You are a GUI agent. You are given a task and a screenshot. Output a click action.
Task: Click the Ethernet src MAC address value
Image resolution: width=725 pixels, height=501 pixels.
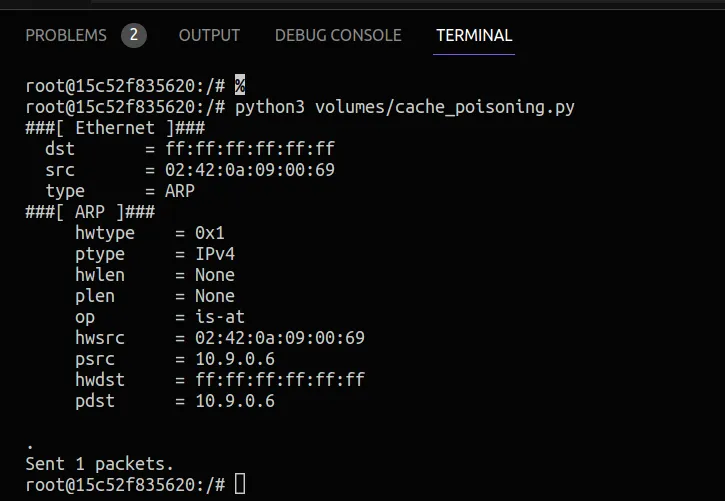[x=250, y=170]
